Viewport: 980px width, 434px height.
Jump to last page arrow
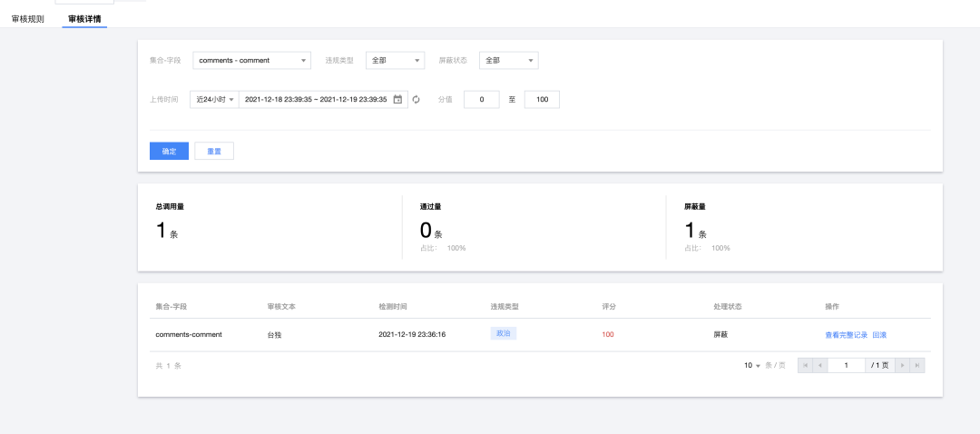pyautogui.click(x=917, y=365)
